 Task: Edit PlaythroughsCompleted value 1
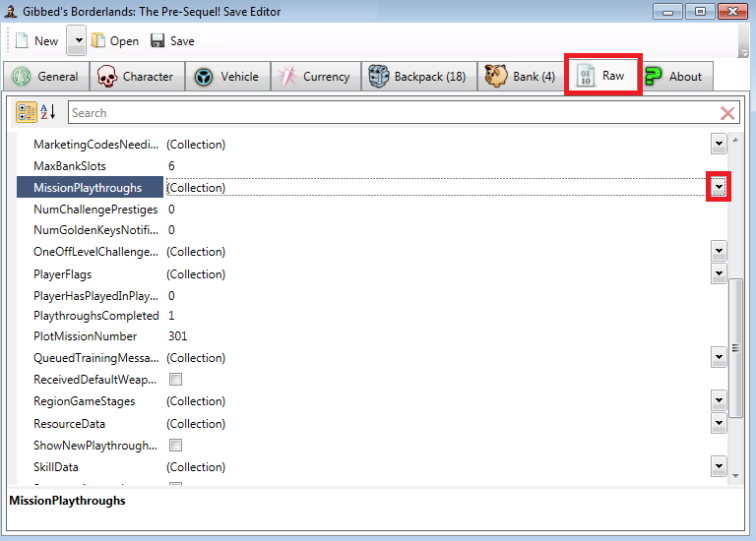pyautogui.click(x=171, y=316)
